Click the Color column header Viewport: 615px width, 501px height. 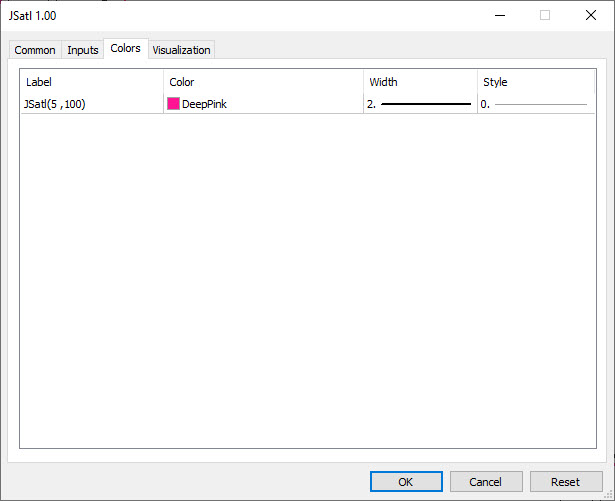coord(263,82)
